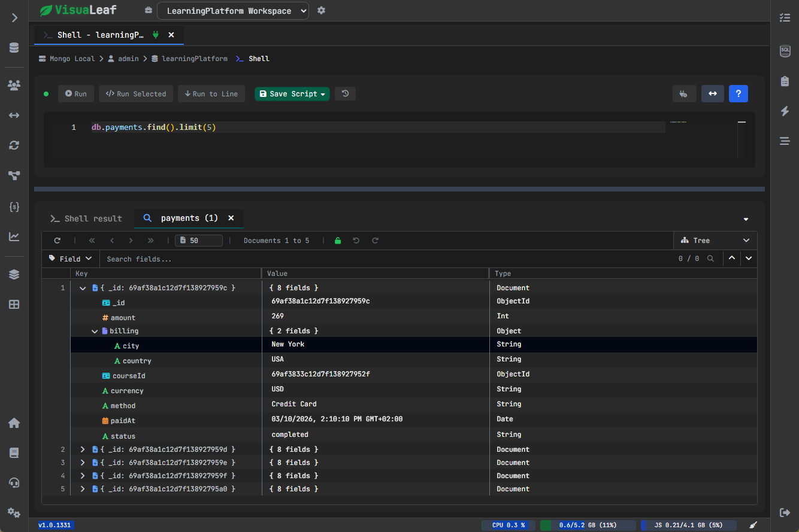Expand document ending in 95a0
The image size is (799, 532).
coord(83,489)
